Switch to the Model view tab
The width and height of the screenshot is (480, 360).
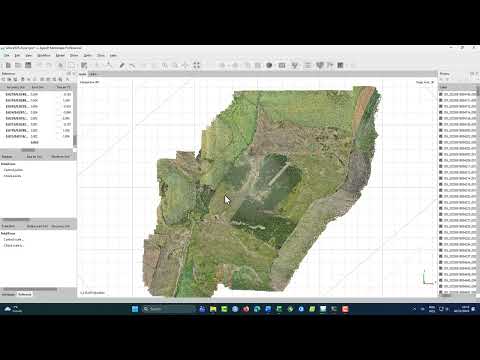[x=83, y=74]
